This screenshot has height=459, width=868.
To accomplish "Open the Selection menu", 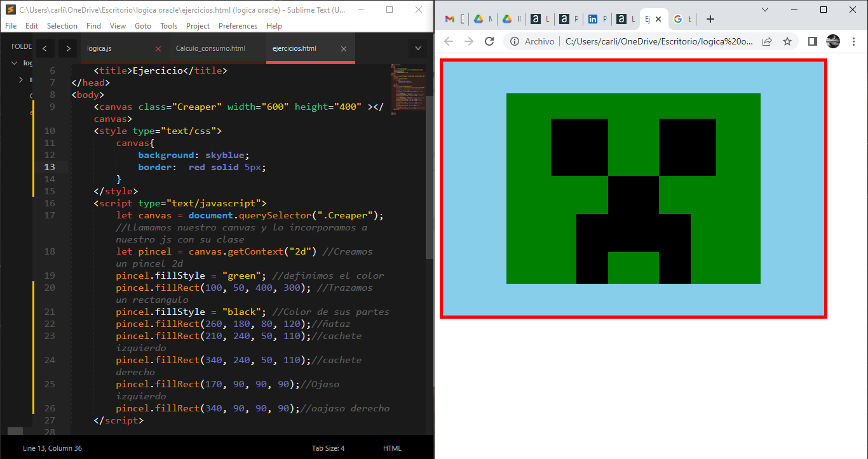I will [x=62, y=26].
